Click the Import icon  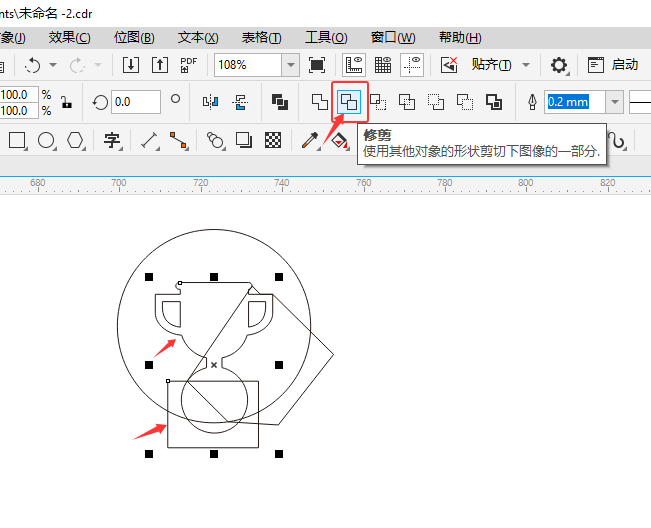pos(131,65)
